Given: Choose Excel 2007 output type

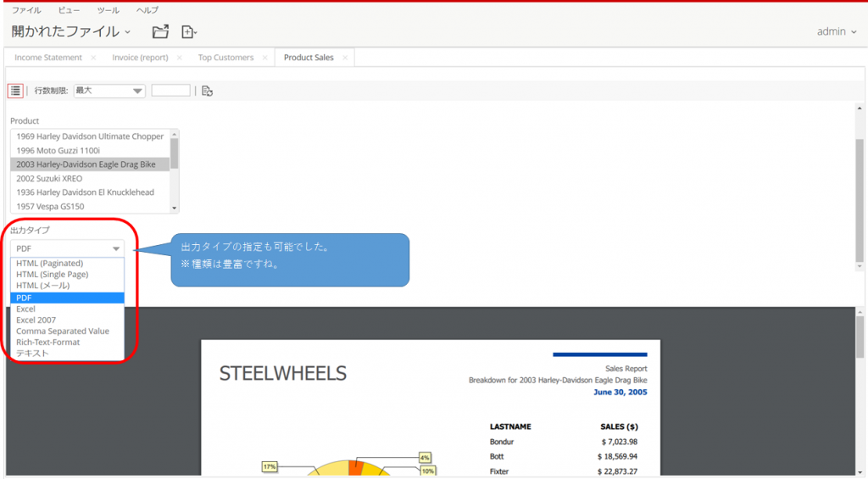Looking at the screenshot, I should coord(67,320).
